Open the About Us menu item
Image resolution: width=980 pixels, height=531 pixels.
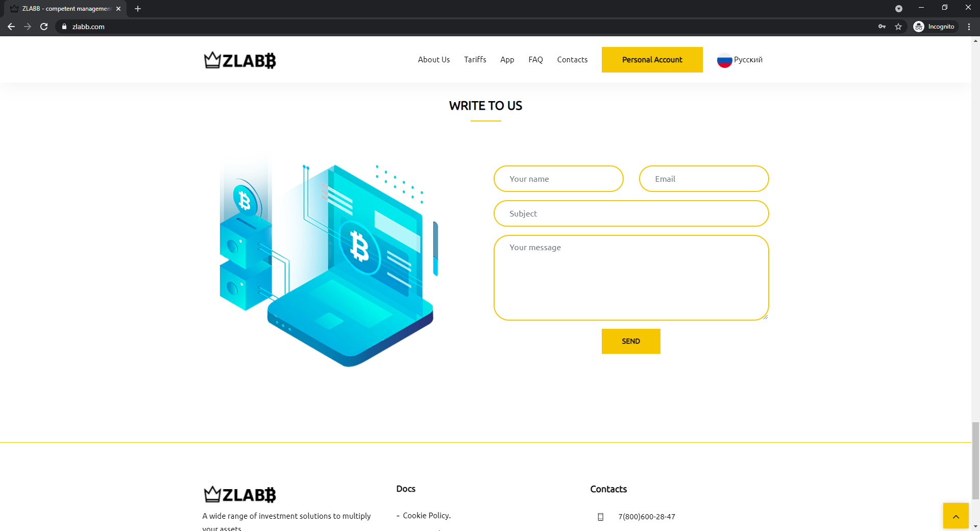coord(433,60)
